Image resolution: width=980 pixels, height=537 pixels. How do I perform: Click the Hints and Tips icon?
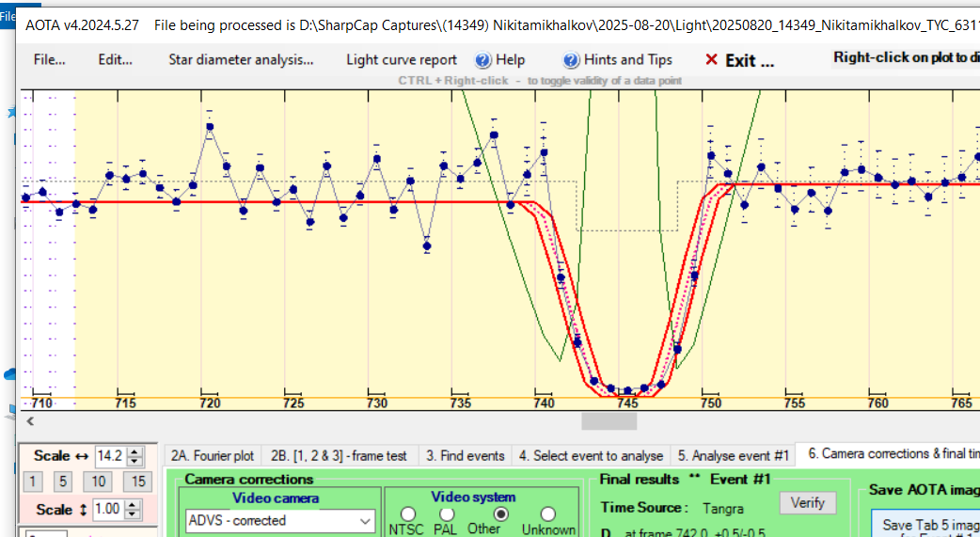571,60
